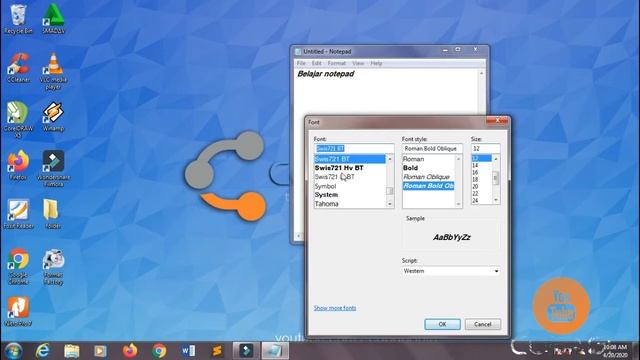This screenshot has width=640, height=360.
Task: Open the Foxit Reader desktop icon
Action: tap(18, 214)
